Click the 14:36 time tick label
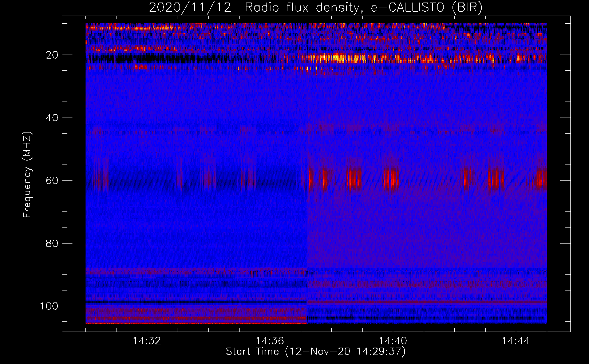589x364 pixels. click(x=270, y=341)
